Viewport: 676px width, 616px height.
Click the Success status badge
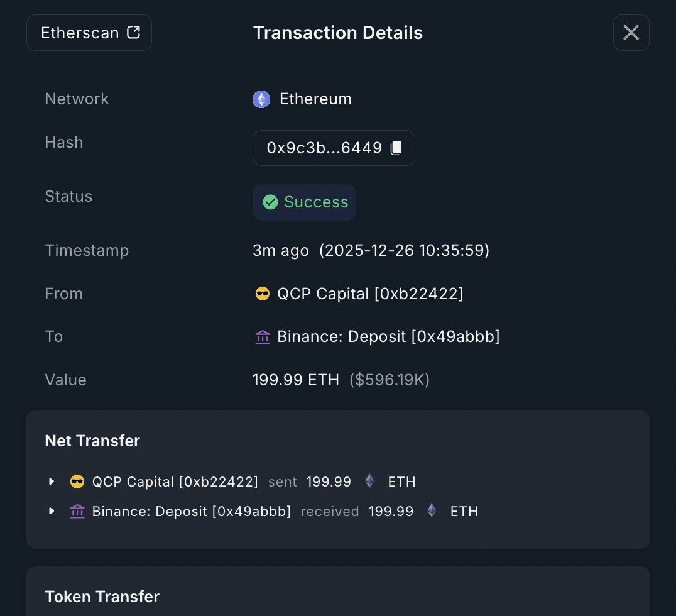304,202
